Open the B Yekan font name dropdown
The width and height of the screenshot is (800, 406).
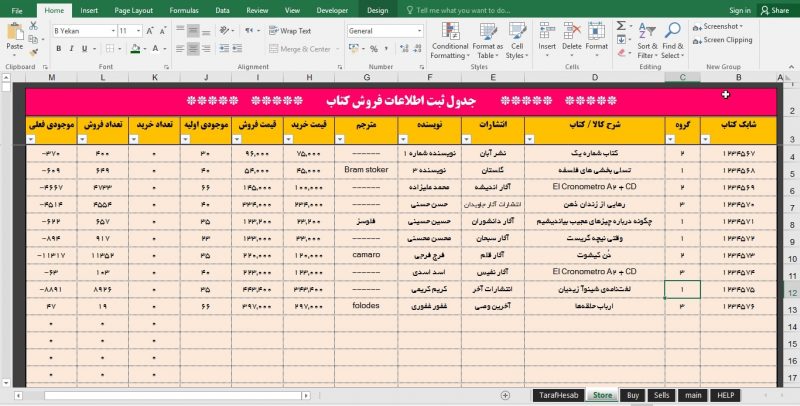point(113,31)
